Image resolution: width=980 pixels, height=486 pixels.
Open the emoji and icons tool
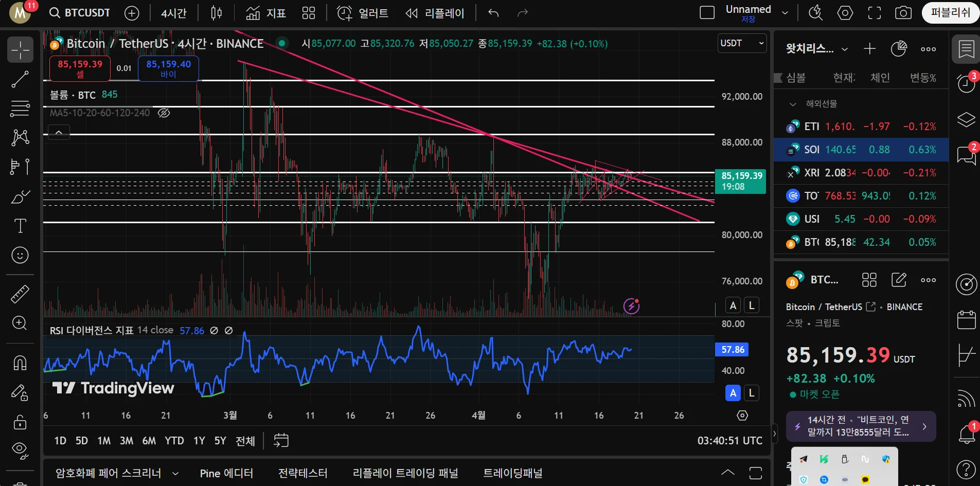(x=20, y=255)
